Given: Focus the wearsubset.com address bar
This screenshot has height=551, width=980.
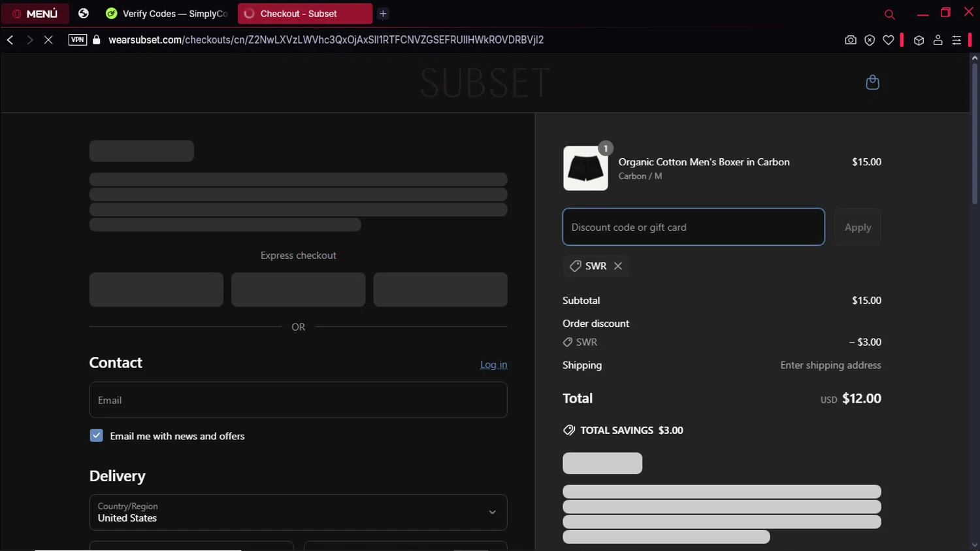Looking at the screenshot, I should click(326, 40).
